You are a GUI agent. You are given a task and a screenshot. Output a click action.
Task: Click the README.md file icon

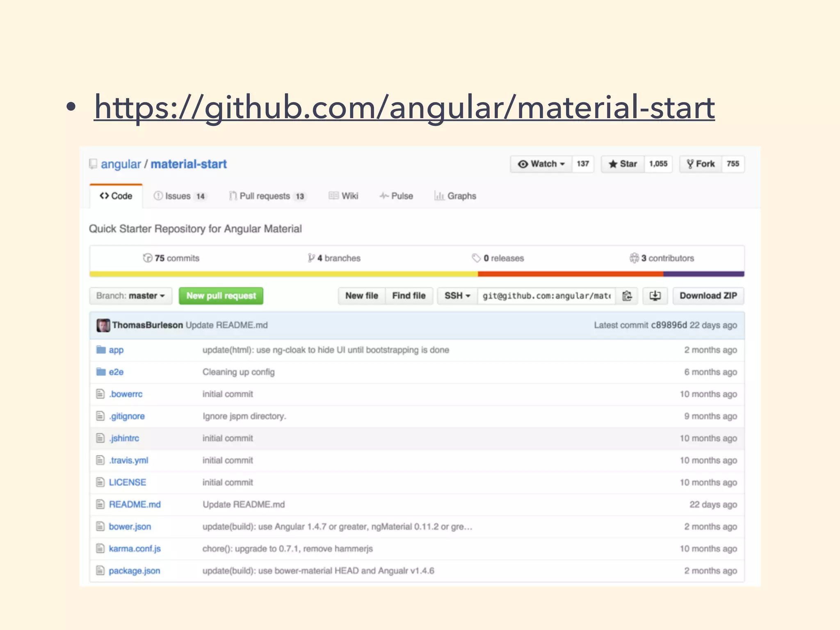pyautogui.click(x=100, y=504)
